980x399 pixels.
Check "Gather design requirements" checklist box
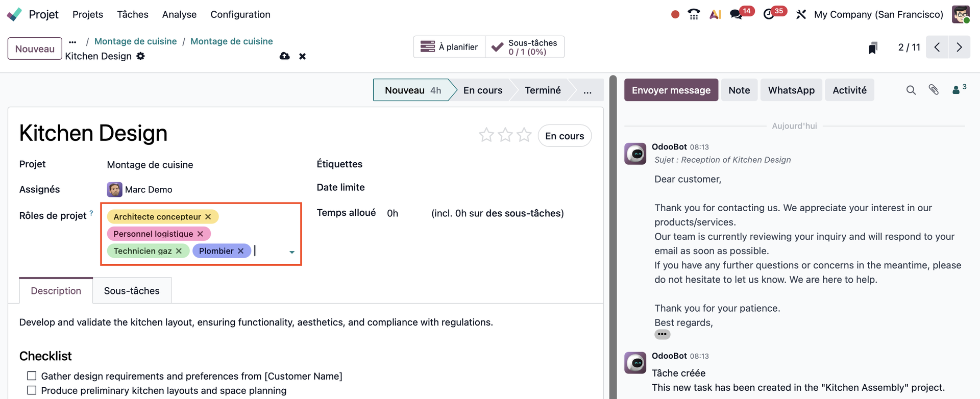point(32,376)
